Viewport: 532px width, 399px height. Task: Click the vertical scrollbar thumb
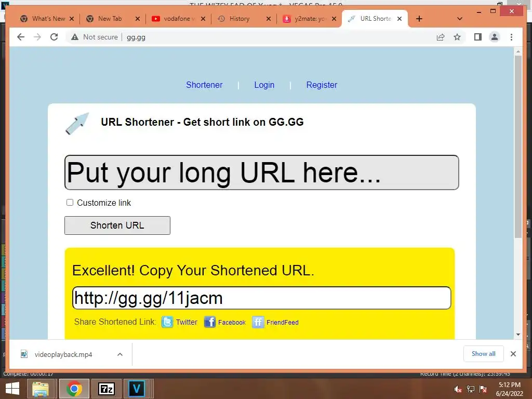tap(518, 147)
